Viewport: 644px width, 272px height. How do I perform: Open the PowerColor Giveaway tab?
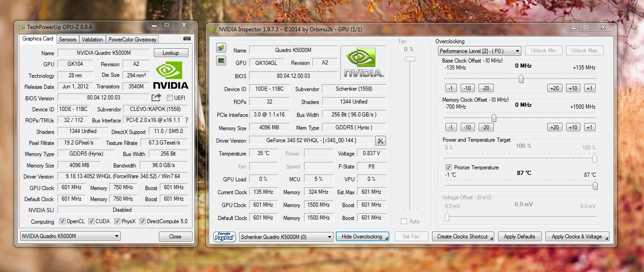[133, 40]
